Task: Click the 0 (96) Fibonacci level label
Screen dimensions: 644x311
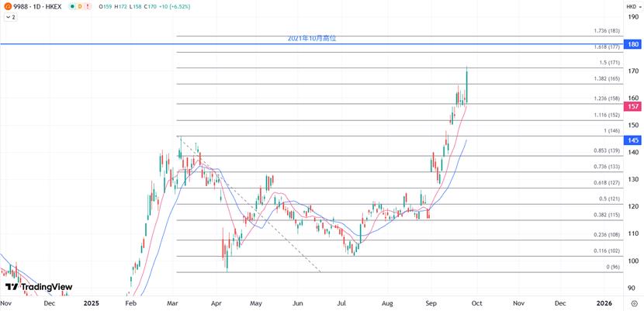Action: pyautogui.click(x=610, y=267)
